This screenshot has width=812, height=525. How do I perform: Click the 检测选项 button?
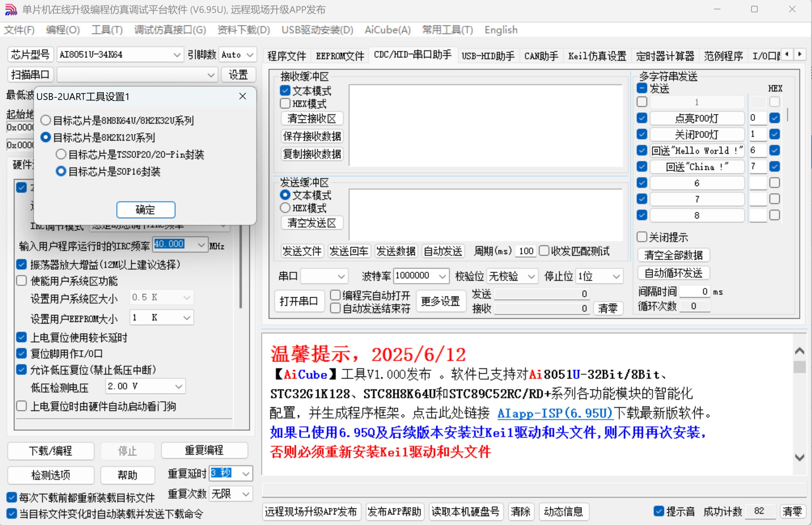pos(50,475)
